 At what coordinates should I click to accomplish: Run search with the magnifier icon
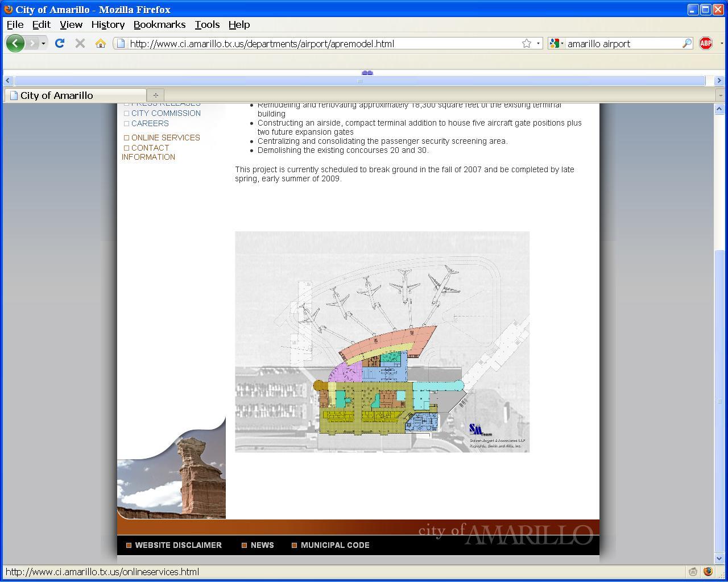pos(687,44)
